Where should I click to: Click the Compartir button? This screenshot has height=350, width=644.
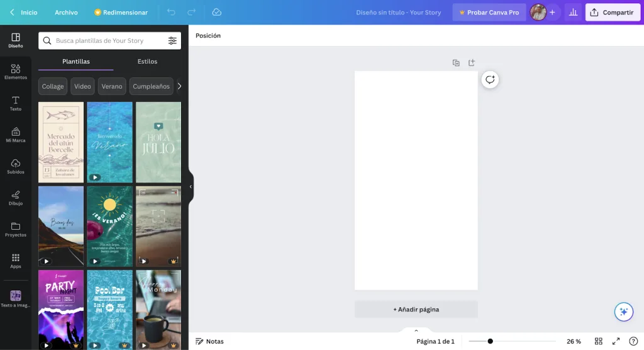[613, 13]
